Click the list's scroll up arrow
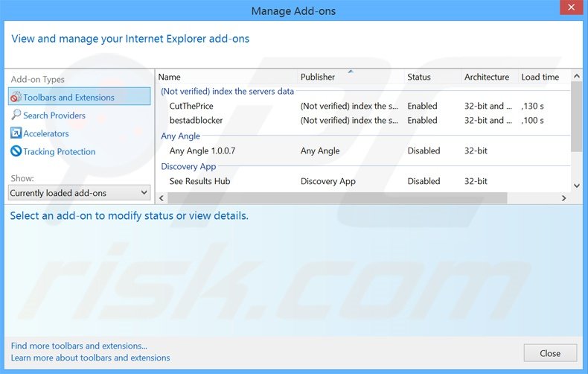 click(x=576, y=76)
